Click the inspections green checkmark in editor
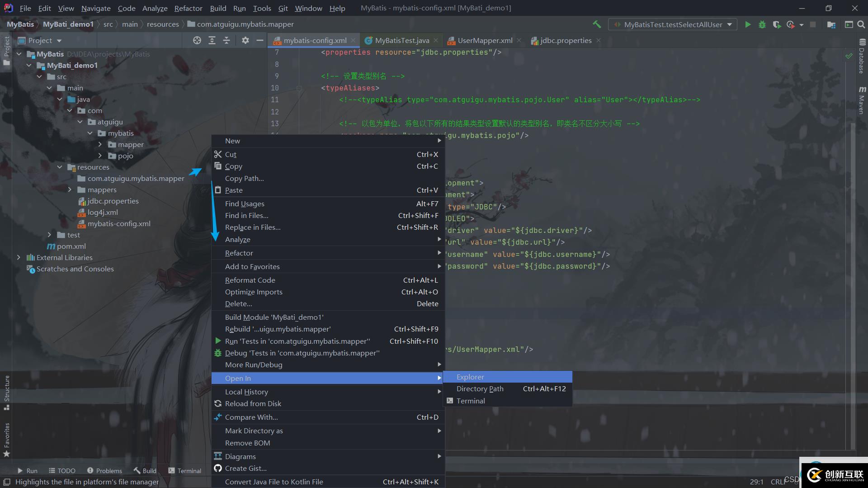 [849, 56]
